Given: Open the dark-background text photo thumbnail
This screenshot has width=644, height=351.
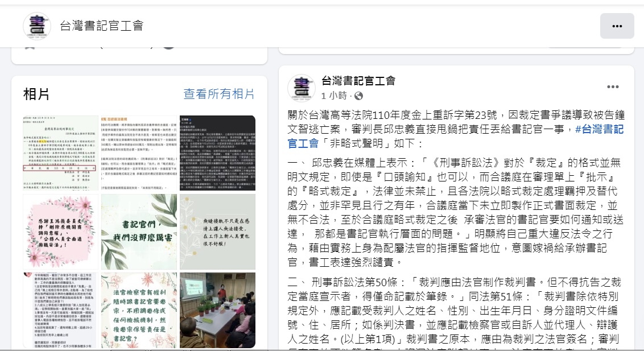Looking at the screenshot, I should (217, 152).
